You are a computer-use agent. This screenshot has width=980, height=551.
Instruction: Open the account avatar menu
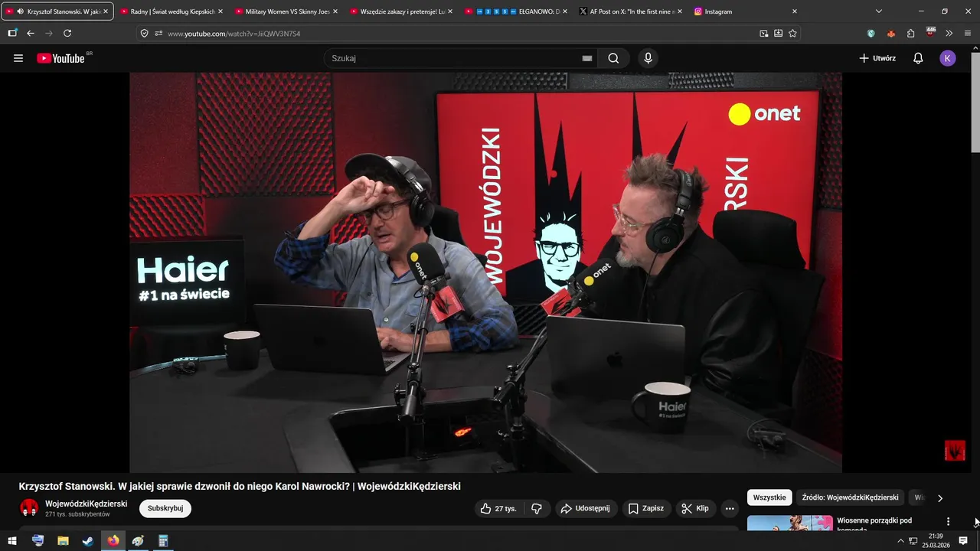click(x=948, y=58)
